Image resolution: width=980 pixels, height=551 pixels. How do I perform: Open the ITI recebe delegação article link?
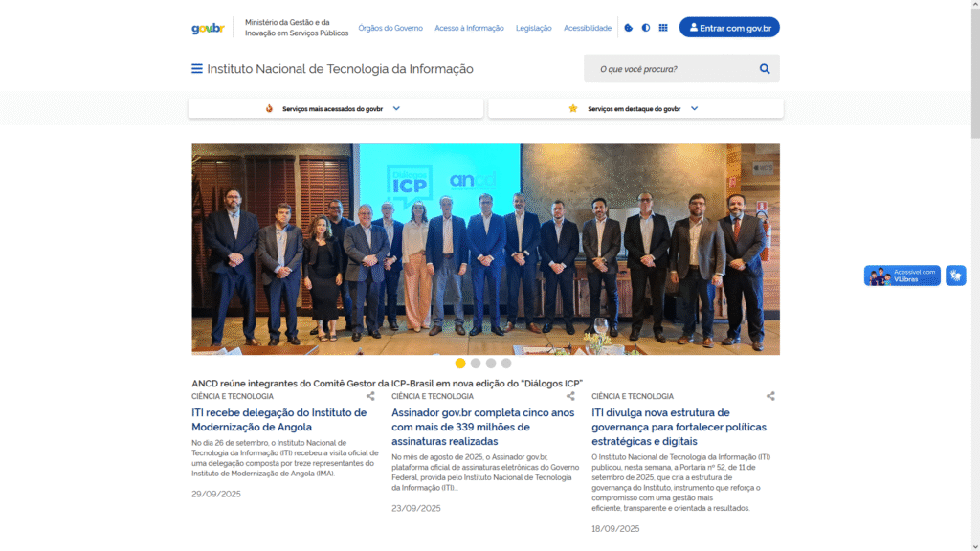point(278,420)
